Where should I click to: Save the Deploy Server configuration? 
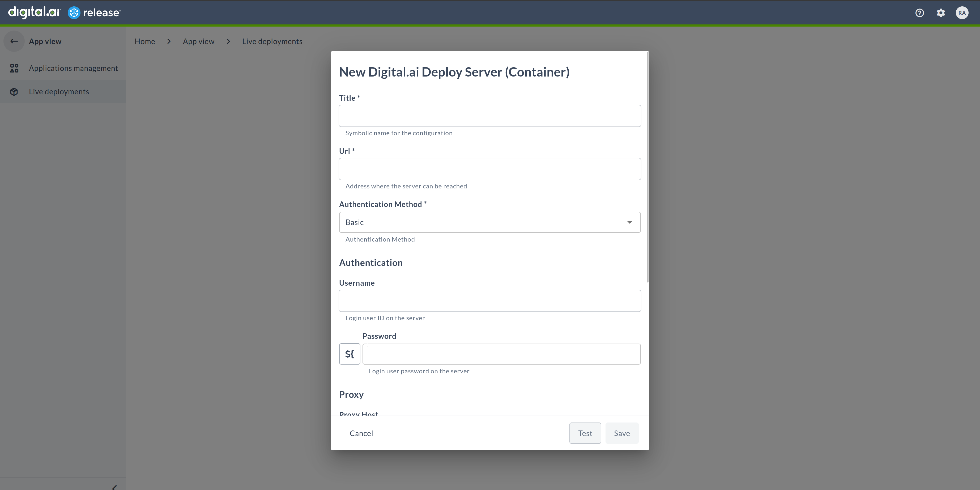tap(622, 433)
